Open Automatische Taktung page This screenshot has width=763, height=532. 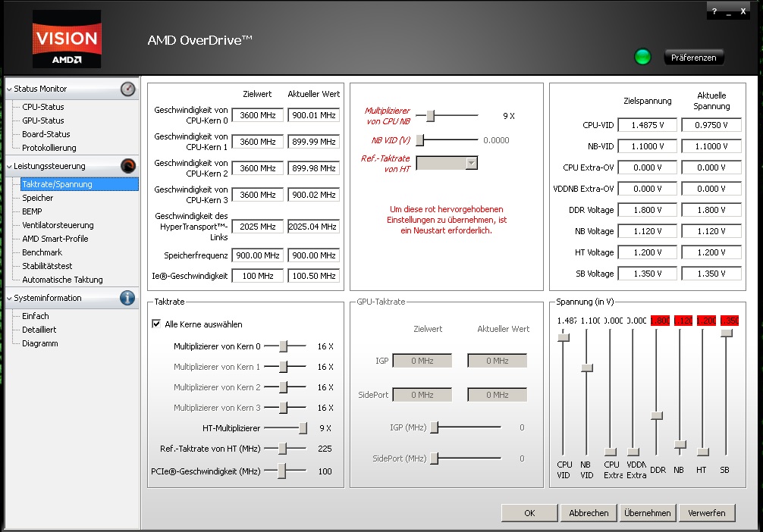pos(62,280)
